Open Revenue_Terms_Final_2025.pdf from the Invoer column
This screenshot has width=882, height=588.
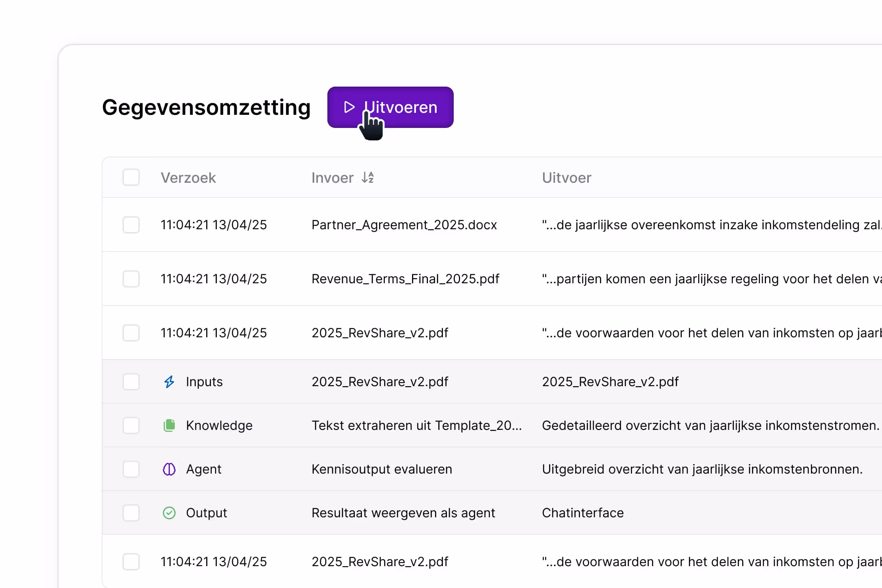click(405, 279)
